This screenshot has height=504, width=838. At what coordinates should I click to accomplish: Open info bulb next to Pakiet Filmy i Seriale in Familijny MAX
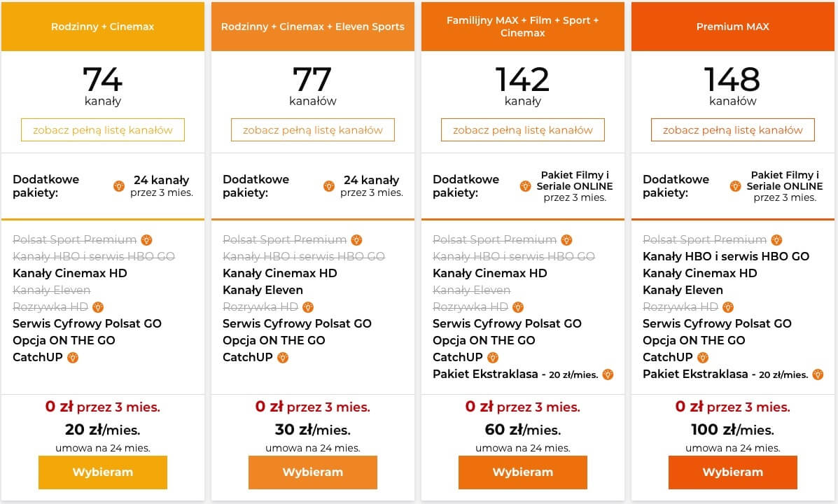pos(525,186)
